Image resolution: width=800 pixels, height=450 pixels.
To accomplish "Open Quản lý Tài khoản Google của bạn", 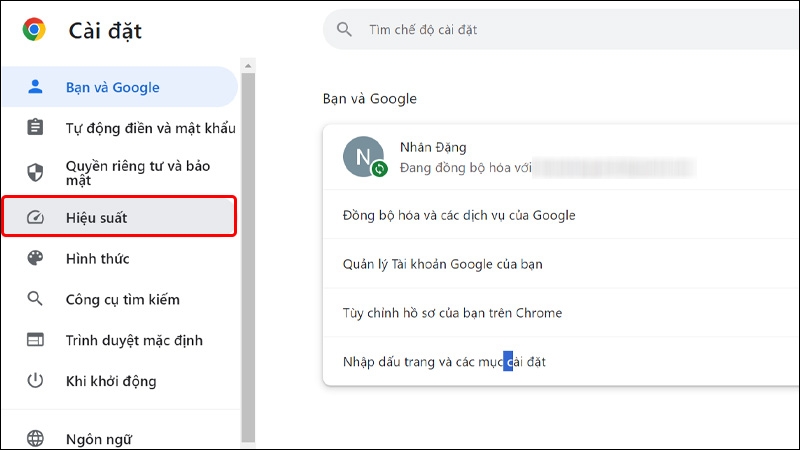I will click(561, 264).
